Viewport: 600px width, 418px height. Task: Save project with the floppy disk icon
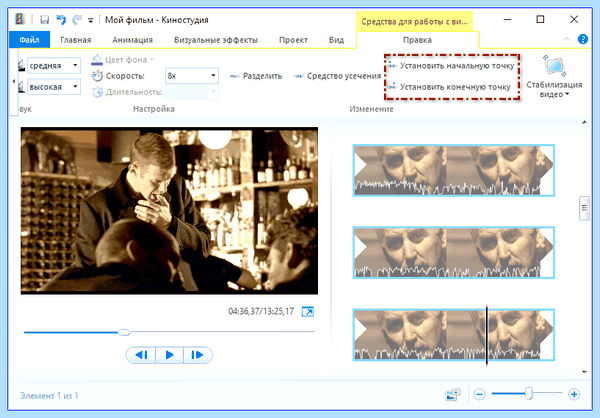44,20
